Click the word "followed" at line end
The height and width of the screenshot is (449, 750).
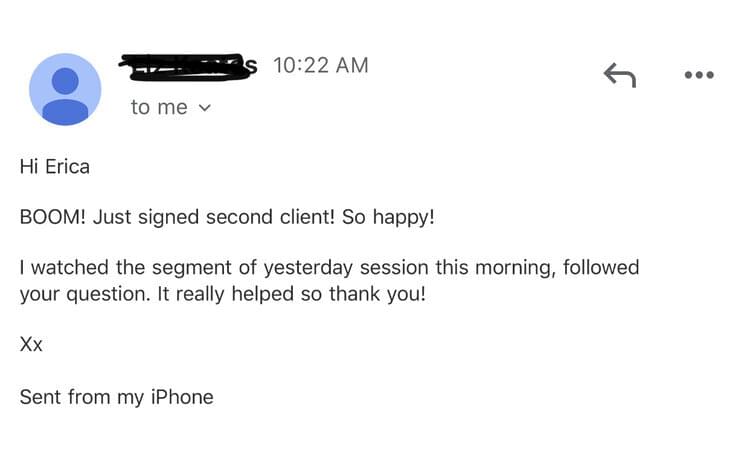[x=601, y=267]
